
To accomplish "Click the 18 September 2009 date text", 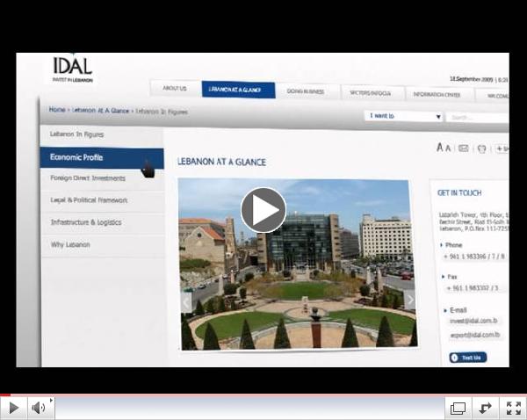I will pyautogui.click(x=471, y=79).
